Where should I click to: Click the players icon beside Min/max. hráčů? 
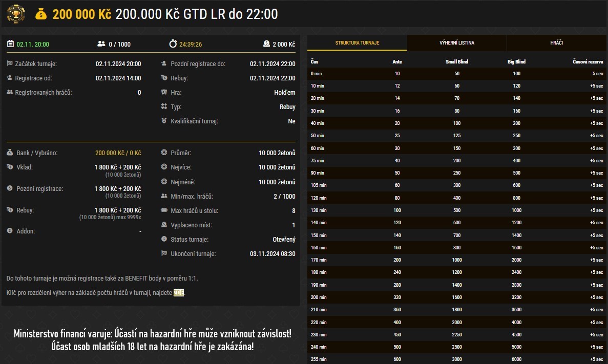click(164, 196)
